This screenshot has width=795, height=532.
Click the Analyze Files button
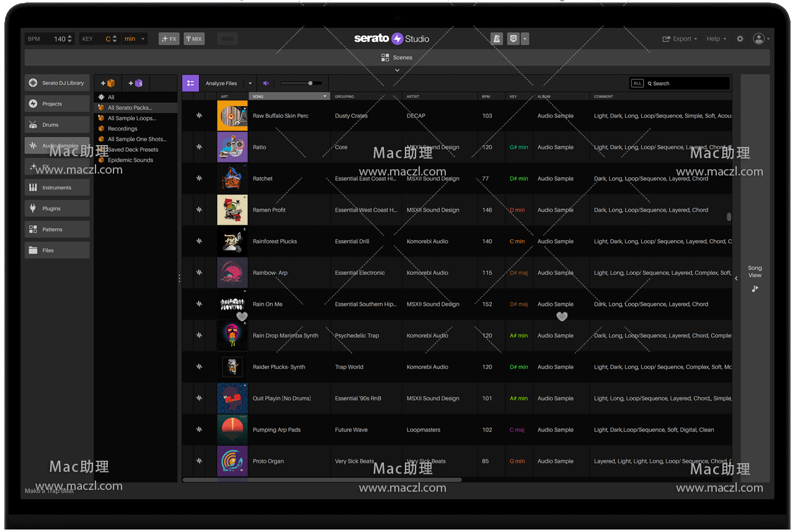click(221, 83)
